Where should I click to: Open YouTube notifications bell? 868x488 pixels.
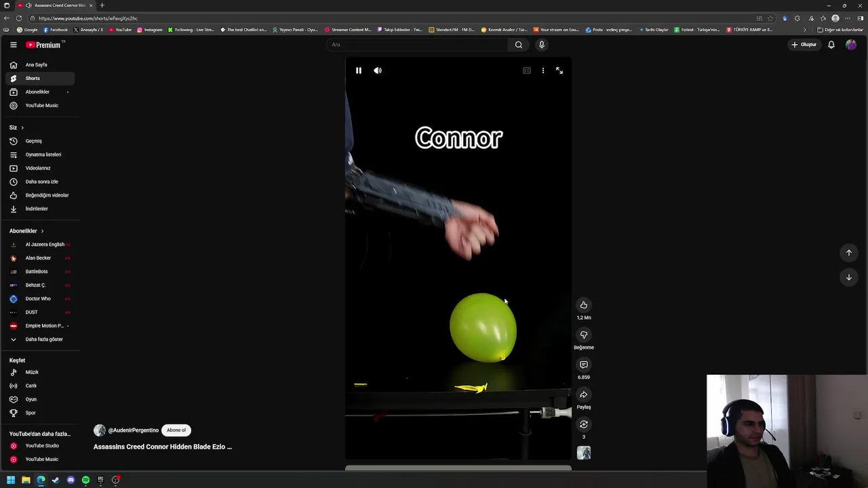click(x=831, y=45)
